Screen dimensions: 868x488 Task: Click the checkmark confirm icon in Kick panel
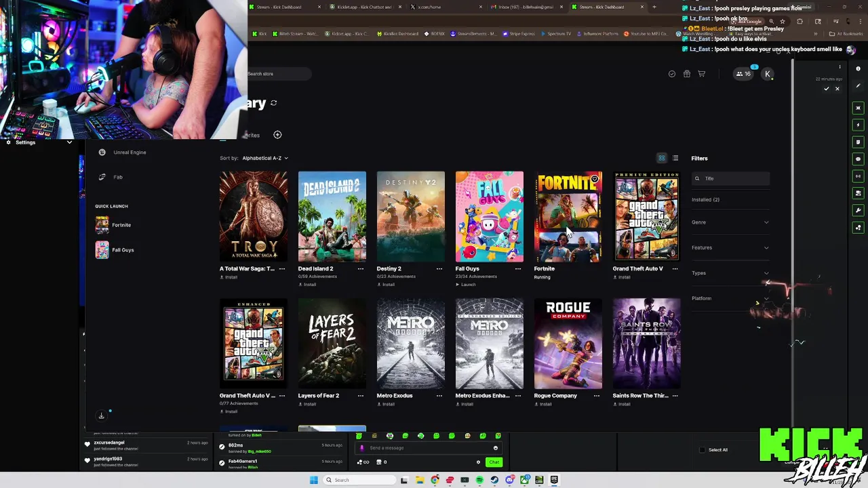pyautogui.click(x=826, y=89)
